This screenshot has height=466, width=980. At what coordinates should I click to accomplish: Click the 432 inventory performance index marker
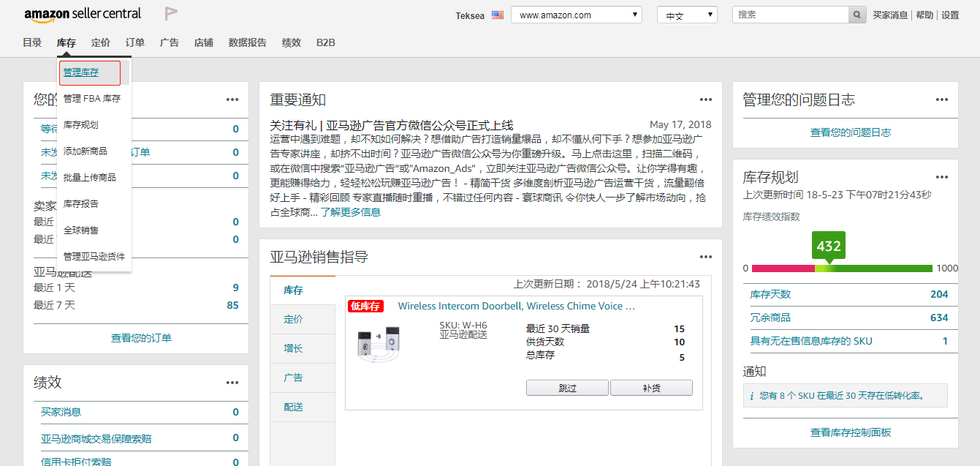click(x=829, y=246)
